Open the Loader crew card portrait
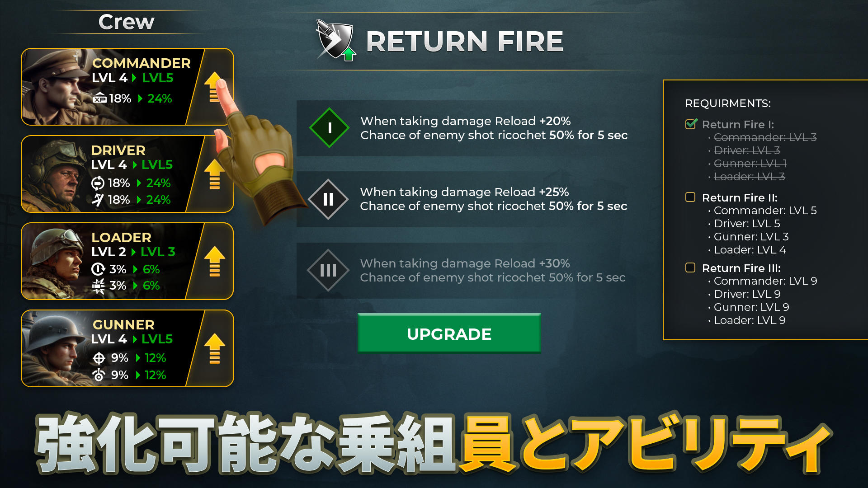Image resolution: width=868 pixels, height=488 pixels. 55,261
